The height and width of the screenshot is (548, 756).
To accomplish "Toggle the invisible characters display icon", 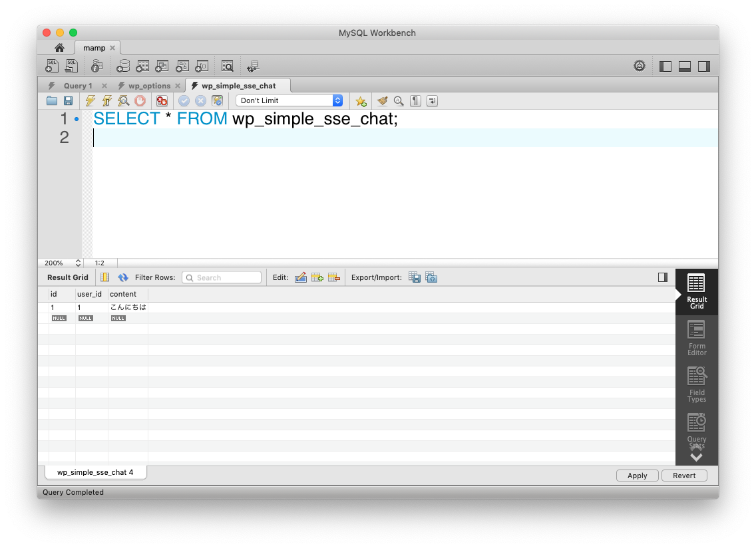I will (416, 100).
